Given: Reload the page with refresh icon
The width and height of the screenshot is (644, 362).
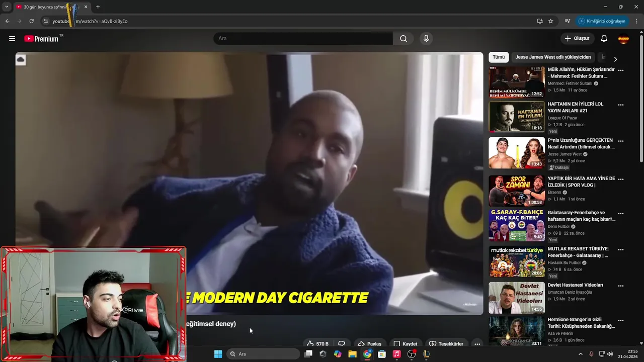Looking at the screenshot, I should [31, 21].
